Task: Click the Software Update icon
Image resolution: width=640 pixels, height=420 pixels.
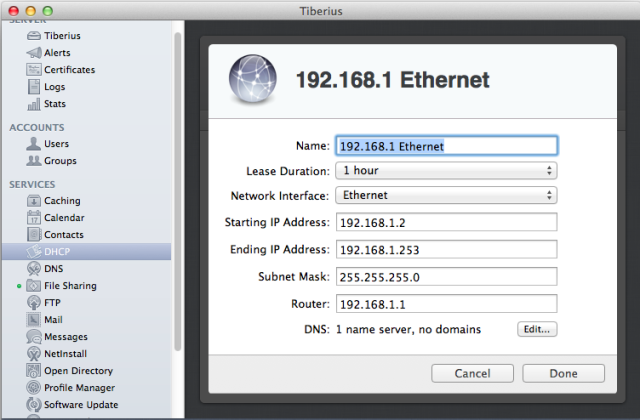Action: point(33,405)
